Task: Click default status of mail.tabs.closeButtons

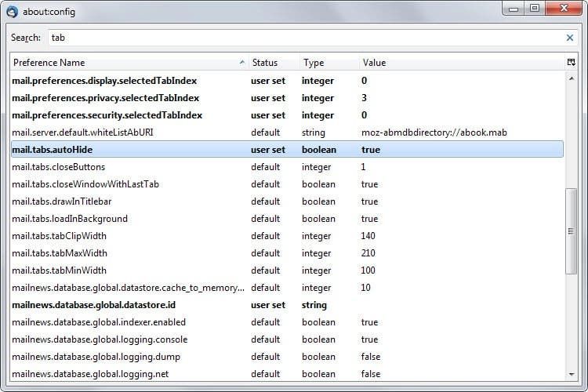Action: 266,167
